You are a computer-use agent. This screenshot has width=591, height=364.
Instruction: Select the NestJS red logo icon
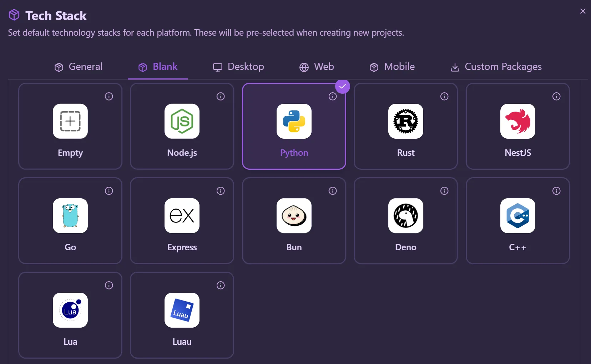tap(518, 121)
